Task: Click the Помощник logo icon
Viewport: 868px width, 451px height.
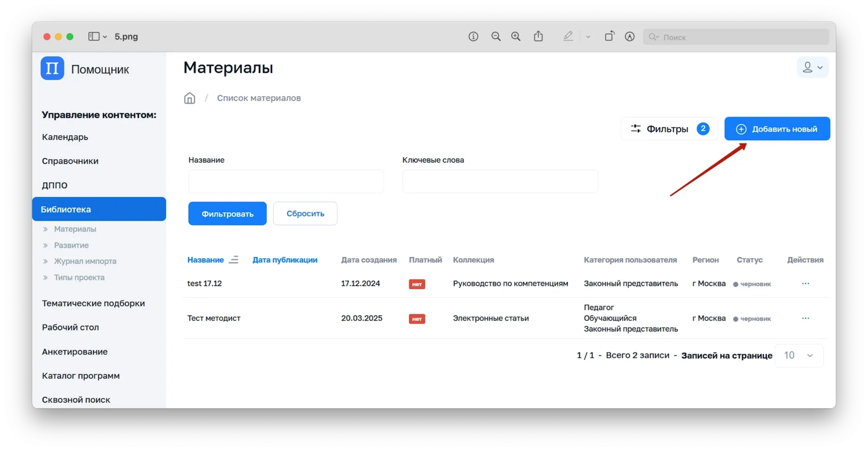Action: 52,69
